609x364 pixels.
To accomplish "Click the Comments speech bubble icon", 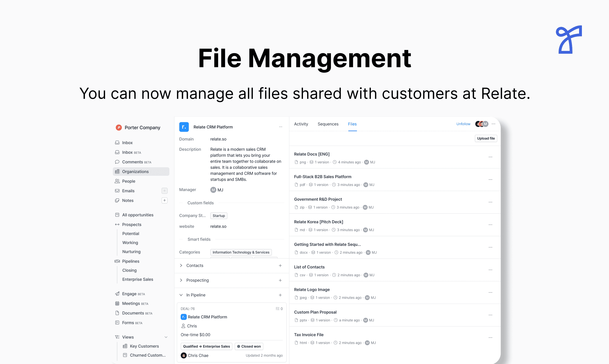I will tap(117, 162).
